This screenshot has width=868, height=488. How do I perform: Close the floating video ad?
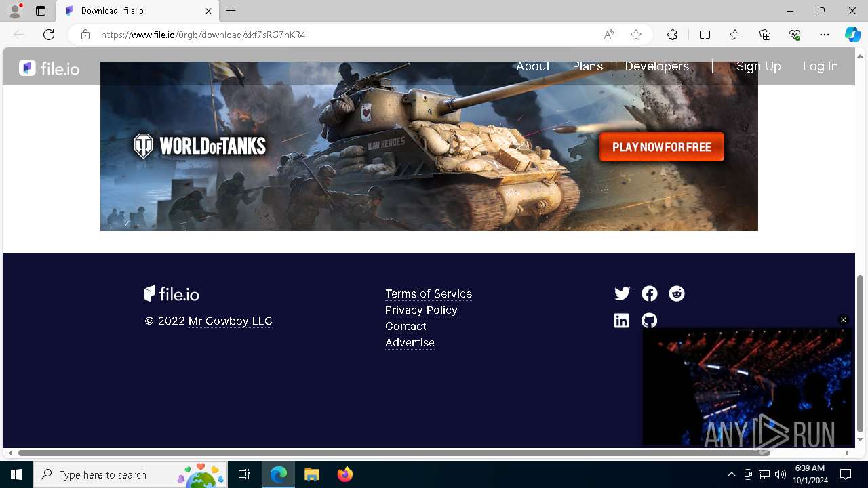click(844, 320)
